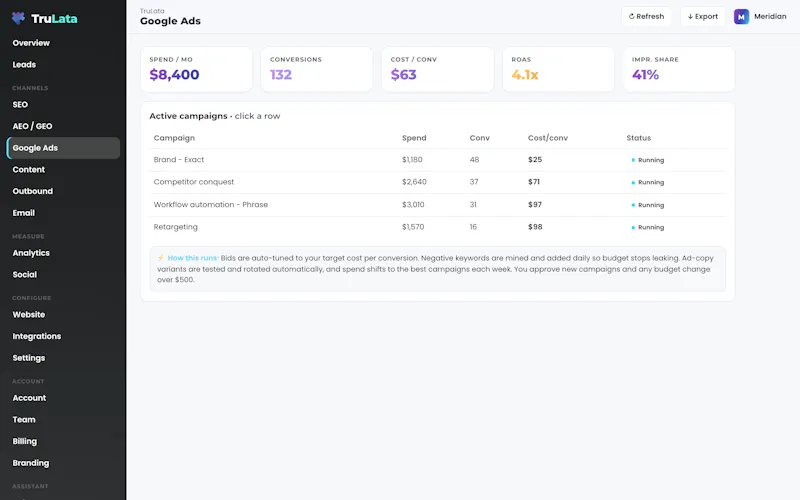
Task: Click the TruLata logo icon
Action: click(18, 18)
